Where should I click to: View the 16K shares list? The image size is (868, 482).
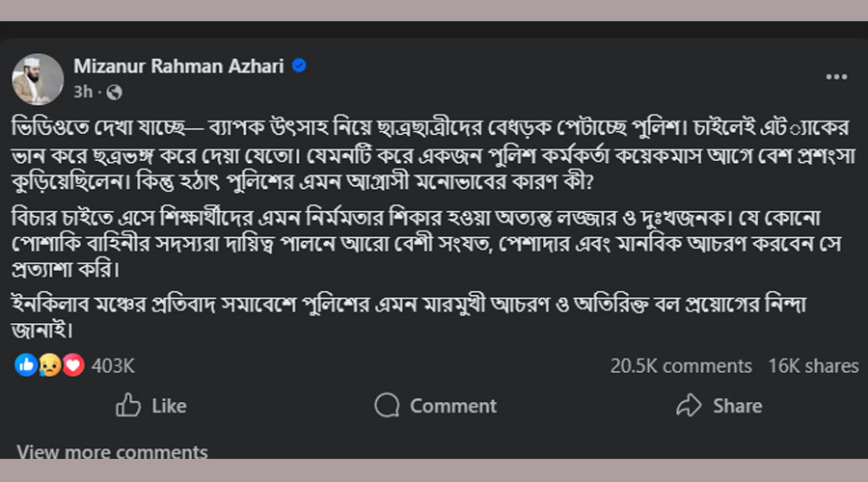[x=813, y=365]
